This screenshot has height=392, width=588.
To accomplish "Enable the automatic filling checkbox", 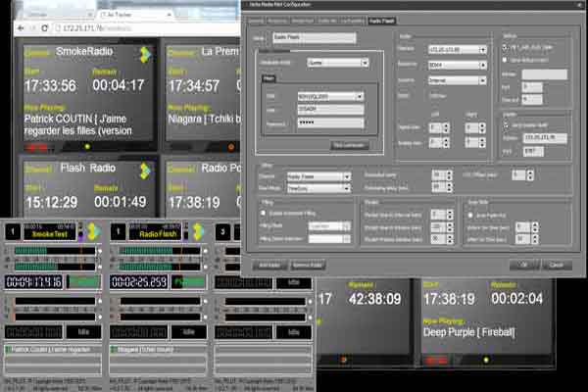I will click(x=263, y=213).
